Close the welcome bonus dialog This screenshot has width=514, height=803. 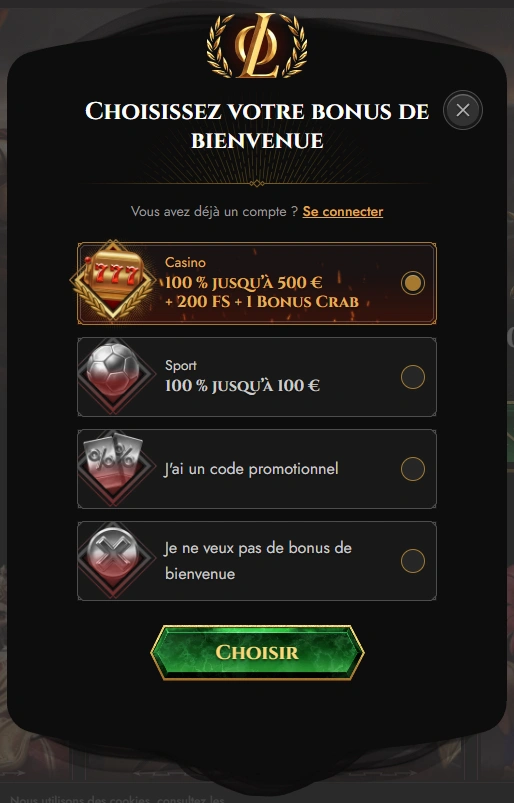click(x=463, y=110)
